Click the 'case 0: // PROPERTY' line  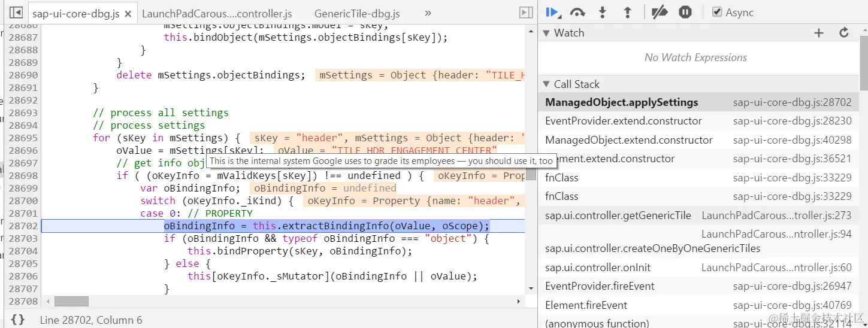[196, 214]
